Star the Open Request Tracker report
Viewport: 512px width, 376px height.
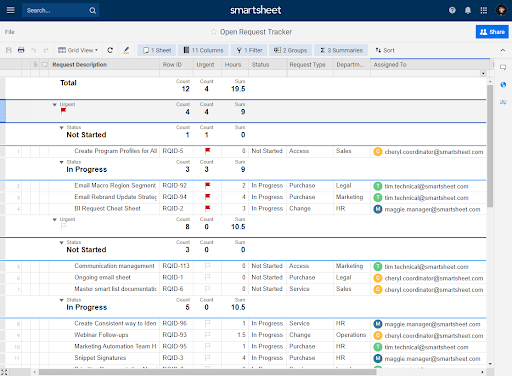(214, 32)
